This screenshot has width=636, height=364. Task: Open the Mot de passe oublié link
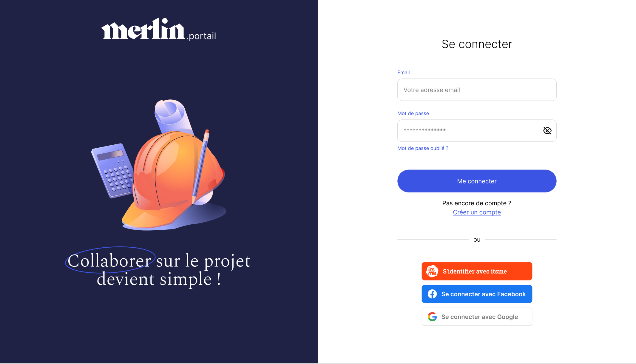(x=423, y=148)
